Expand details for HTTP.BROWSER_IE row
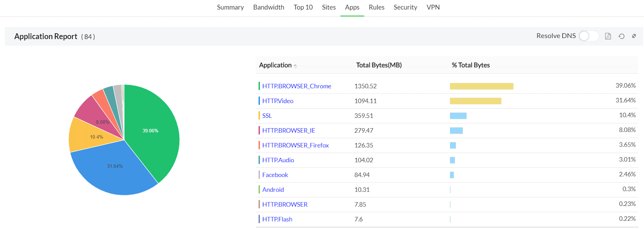This screenshot has height=230, width=644. pyautogui.click(x=289, y=130)
